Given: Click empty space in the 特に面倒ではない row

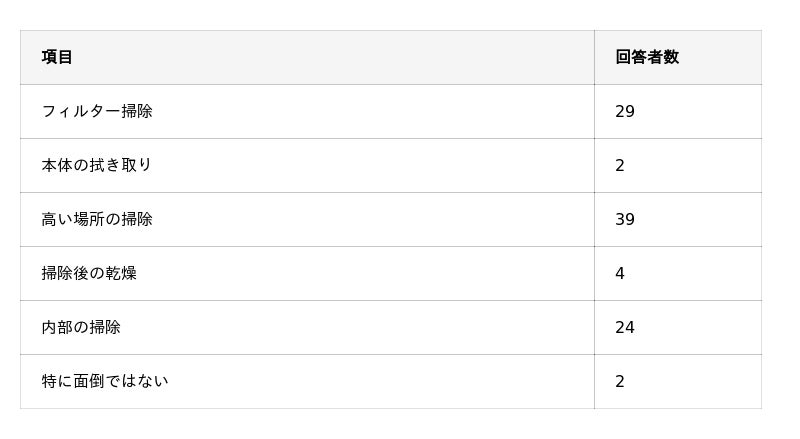Looking at the screenshot, I should tap(380, 382).
